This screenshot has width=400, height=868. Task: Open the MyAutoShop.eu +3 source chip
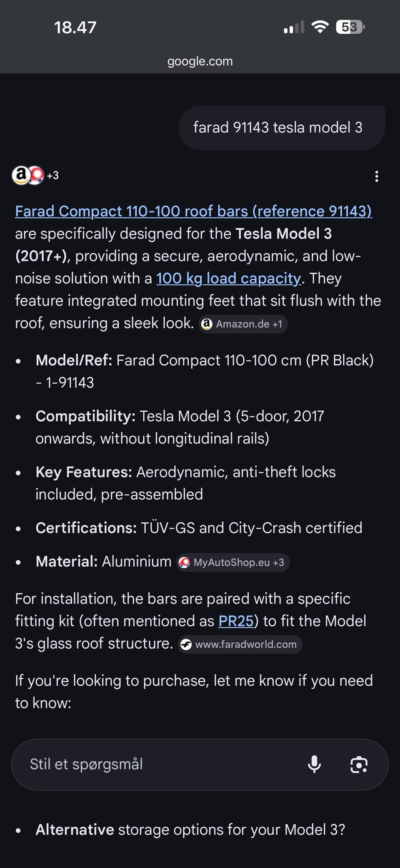[232, 562]
